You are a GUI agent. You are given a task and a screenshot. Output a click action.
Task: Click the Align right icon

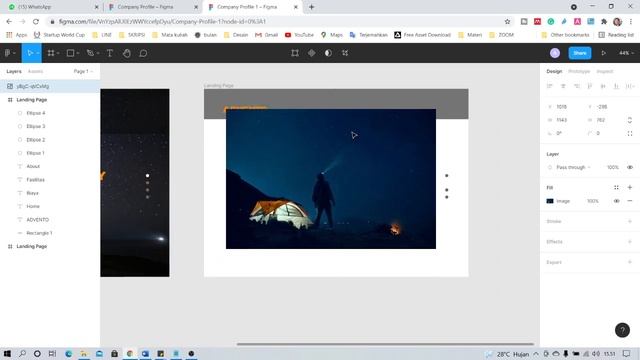(x=576, y=86)
